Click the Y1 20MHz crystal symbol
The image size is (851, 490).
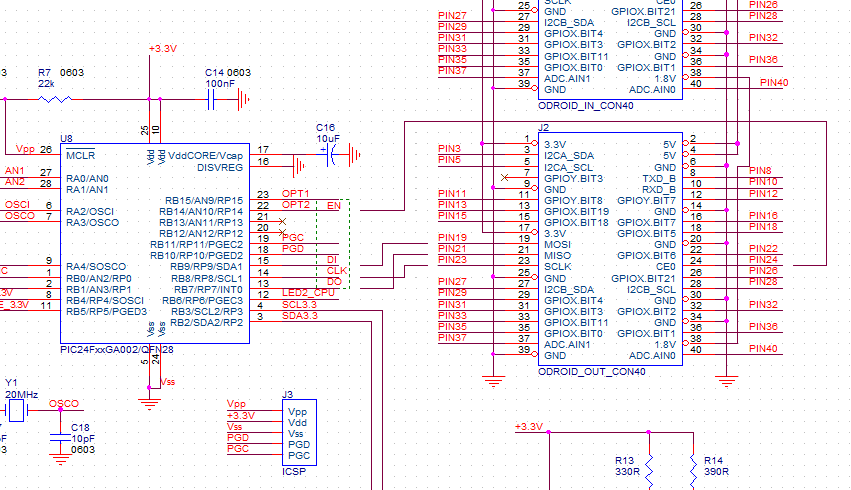point(16,410)
